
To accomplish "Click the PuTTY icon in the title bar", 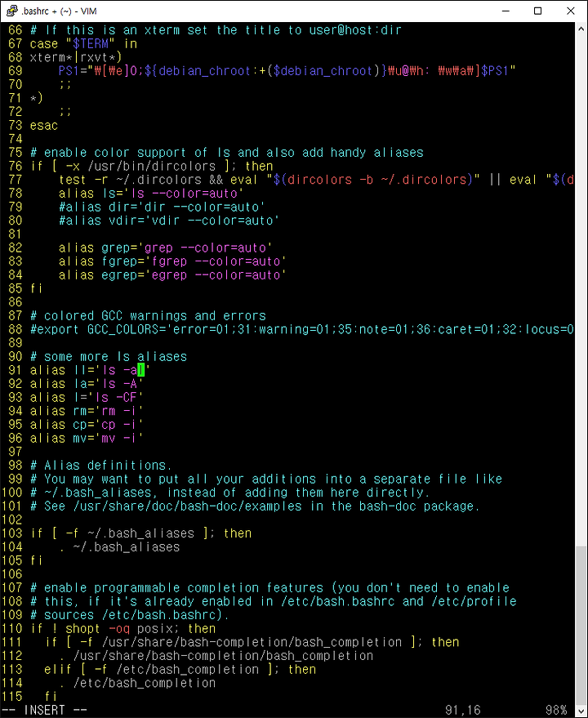I will (12, 11).
